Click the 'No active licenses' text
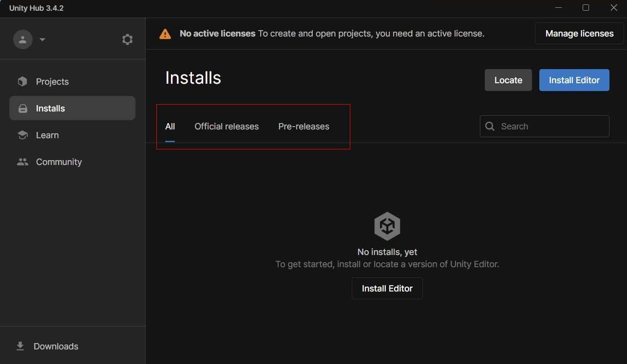 tap(217, 34)
